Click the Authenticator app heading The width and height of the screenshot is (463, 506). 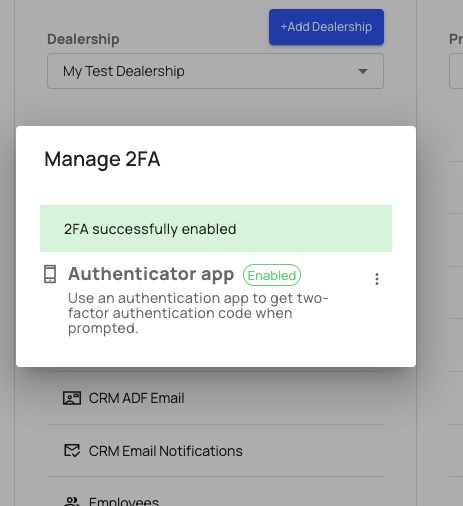[151, 274]
